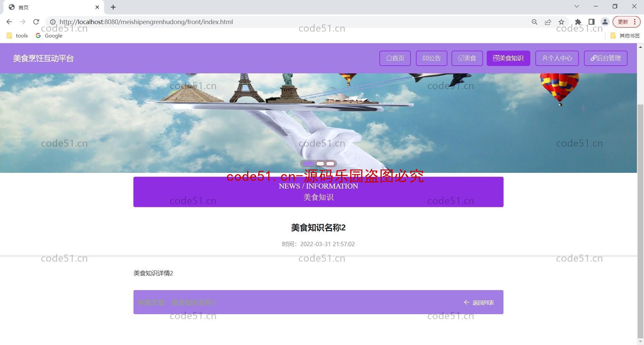644x345 pixels.
Task: Open 个人中心 in site navigation
Action: tap(557, 58)
